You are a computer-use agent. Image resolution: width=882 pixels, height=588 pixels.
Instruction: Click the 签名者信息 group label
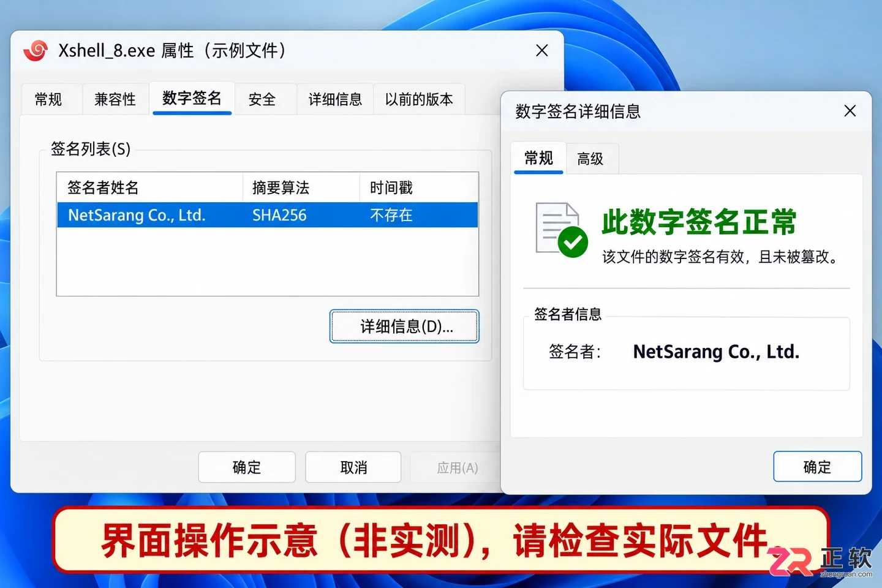pos(568,314)
